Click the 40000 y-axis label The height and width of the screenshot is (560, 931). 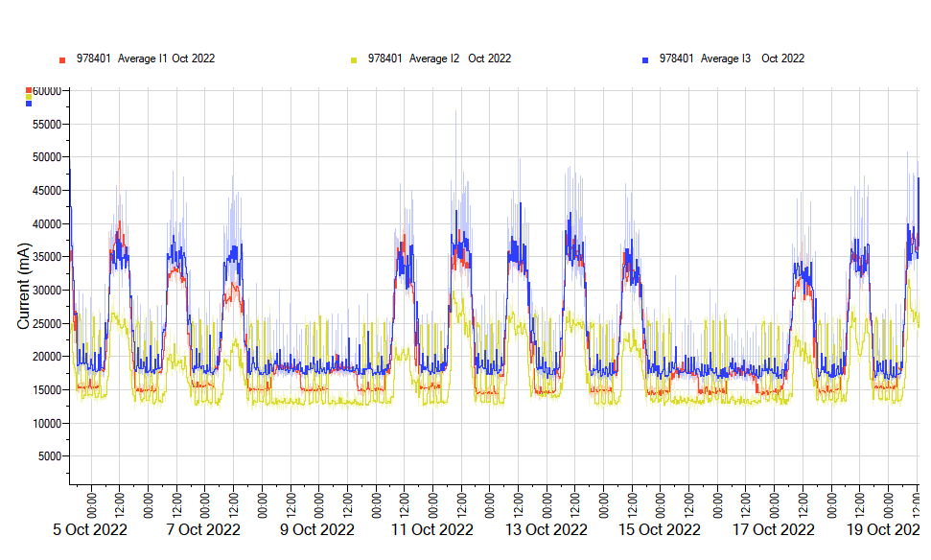click(47, 223)
